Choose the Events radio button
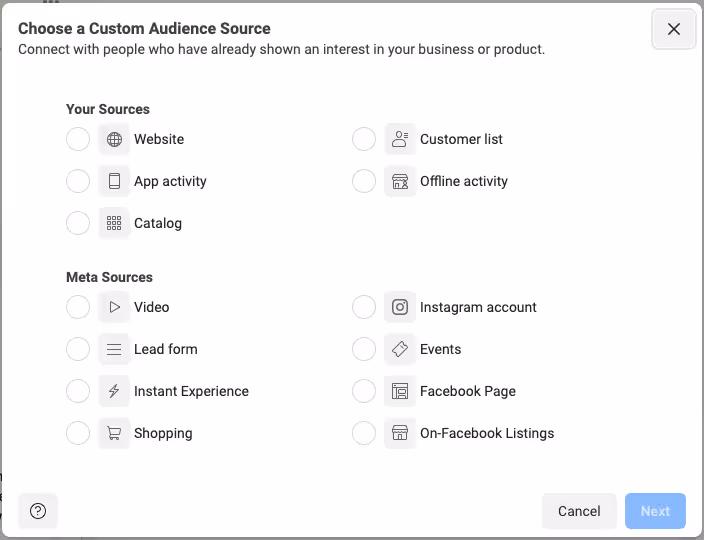 (364, 349)
